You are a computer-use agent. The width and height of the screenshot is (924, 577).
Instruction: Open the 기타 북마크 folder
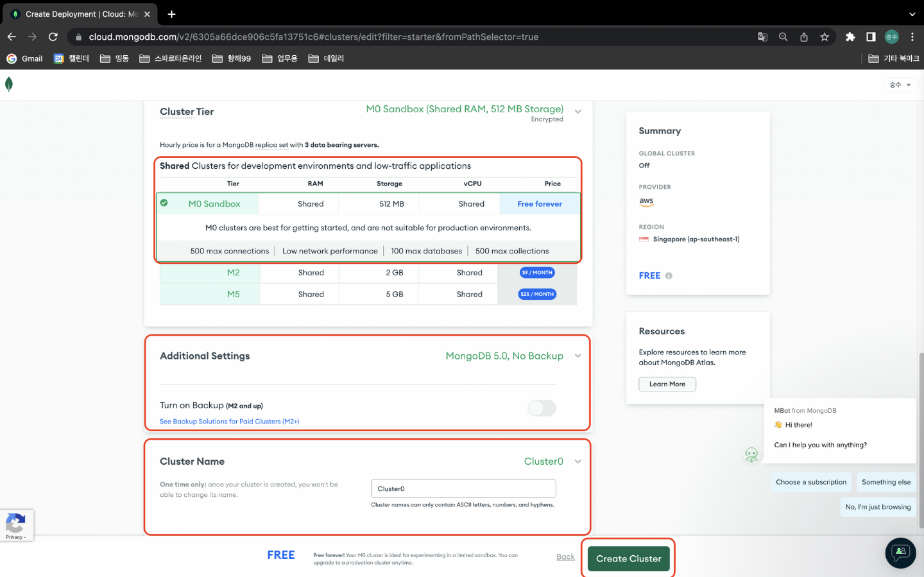point(893,58)
